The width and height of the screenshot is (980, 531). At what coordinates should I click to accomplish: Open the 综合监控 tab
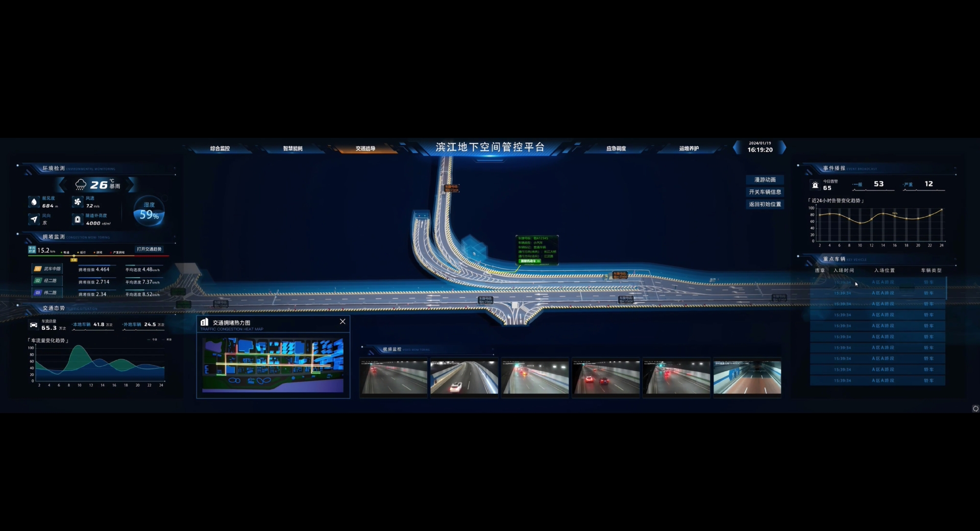tap(220, 149)
